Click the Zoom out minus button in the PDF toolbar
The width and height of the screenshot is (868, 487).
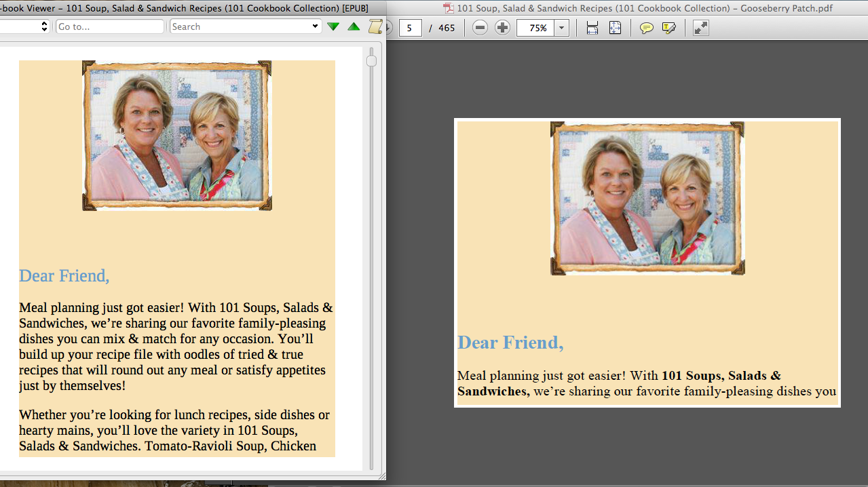[480, 28]
